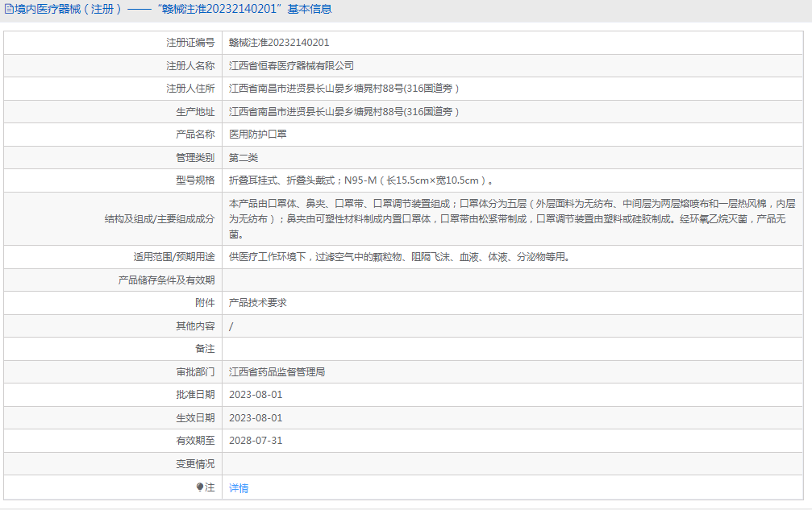
Task: Click the 注册证编号 label
Action: [190, 43]
